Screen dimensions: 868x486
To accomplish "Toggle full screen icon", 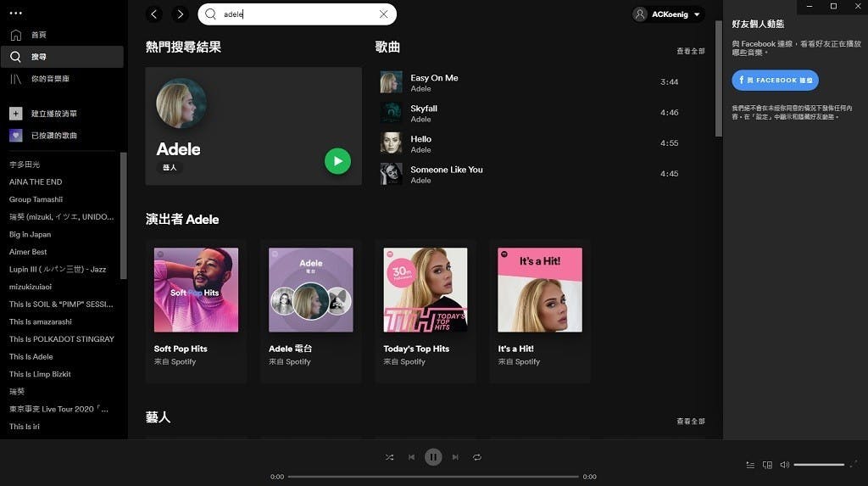I will pyautogui.click(x=854, y=464).
